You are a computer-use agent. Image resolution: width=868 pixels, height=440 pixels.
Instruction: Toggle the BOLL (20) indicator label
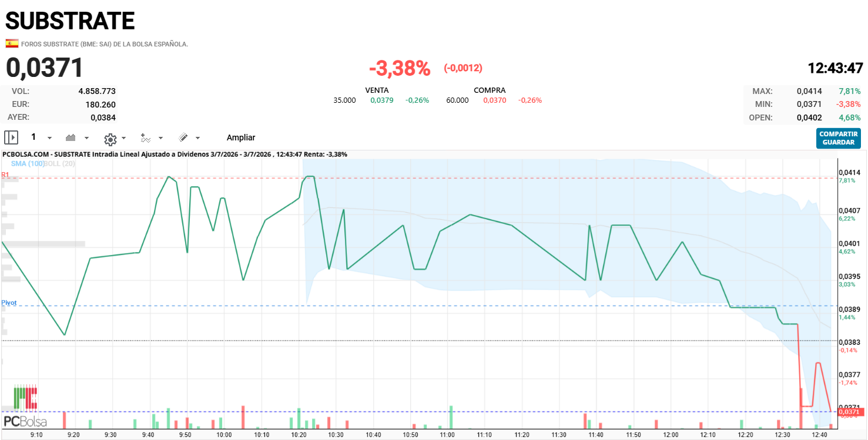pos(60,163)
